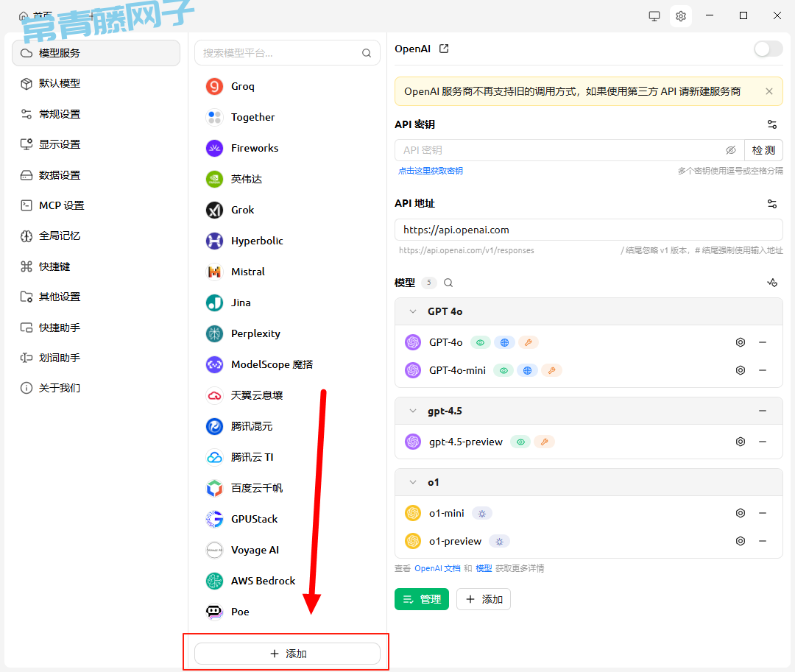The width and height of the screenshot is (795, 672).
Task: Select the AWS Bedrock provider
Action: (288, 581)
